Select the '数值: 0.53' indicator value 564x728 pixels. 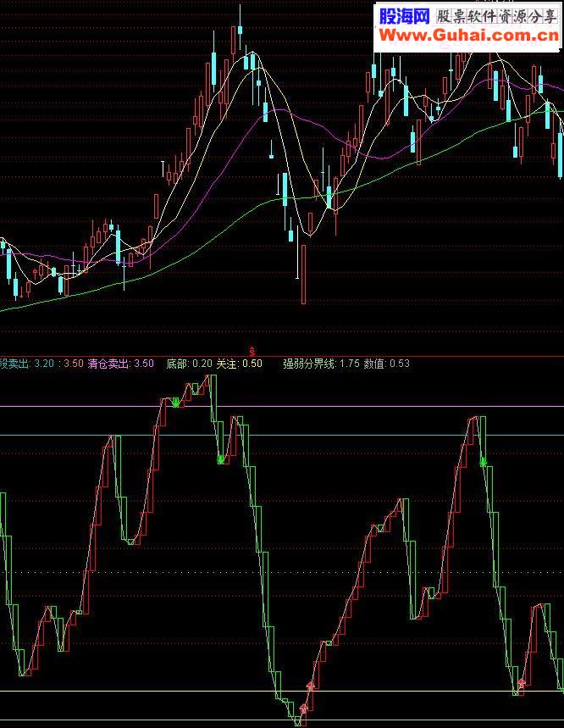387,364
